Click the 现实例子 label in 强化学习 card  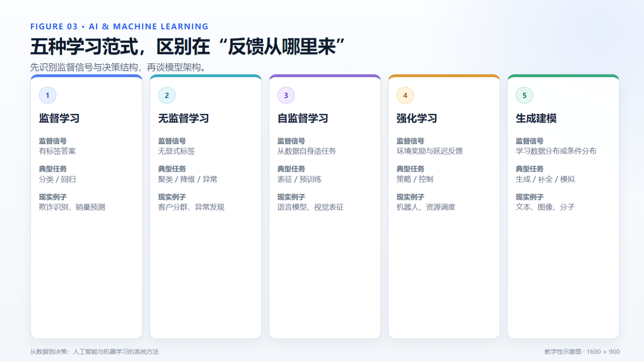click(x=410, y=197)
